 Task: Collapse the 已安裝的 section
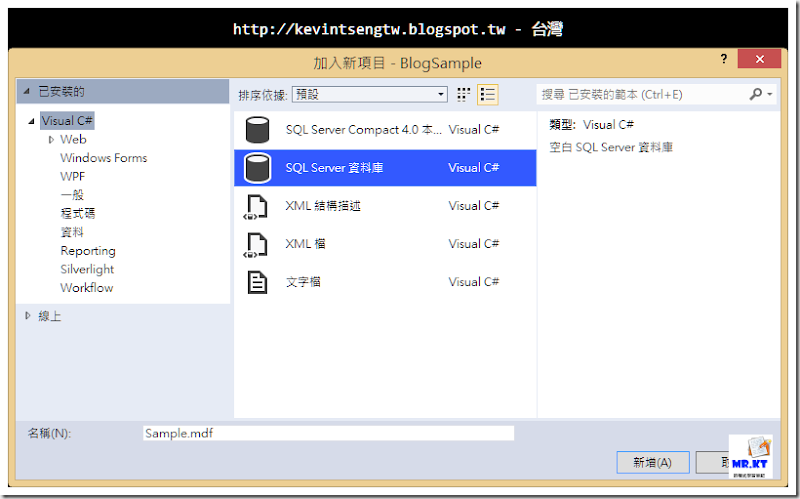tap(27, 91)
